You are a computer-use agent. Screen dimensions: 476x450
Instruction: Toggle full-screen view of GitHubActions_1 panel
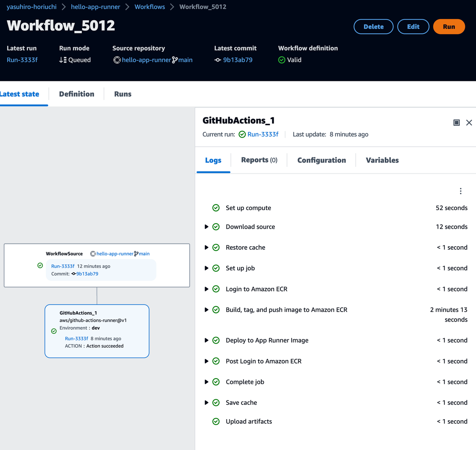(457, 123)
